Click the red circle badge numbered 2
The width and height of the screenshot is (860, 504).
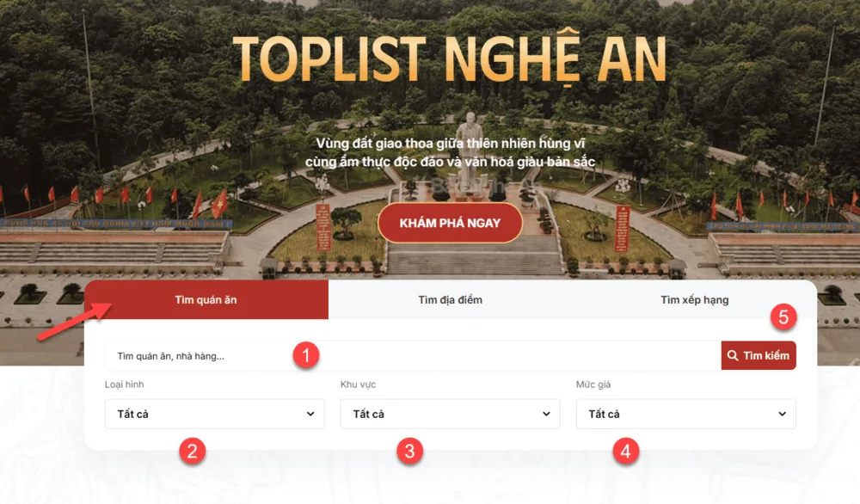pyautogui.click(x=192, y=451)
